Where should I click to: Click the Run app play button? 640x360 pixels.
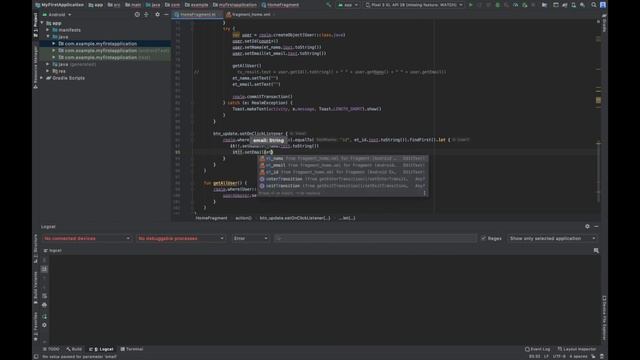470,5
